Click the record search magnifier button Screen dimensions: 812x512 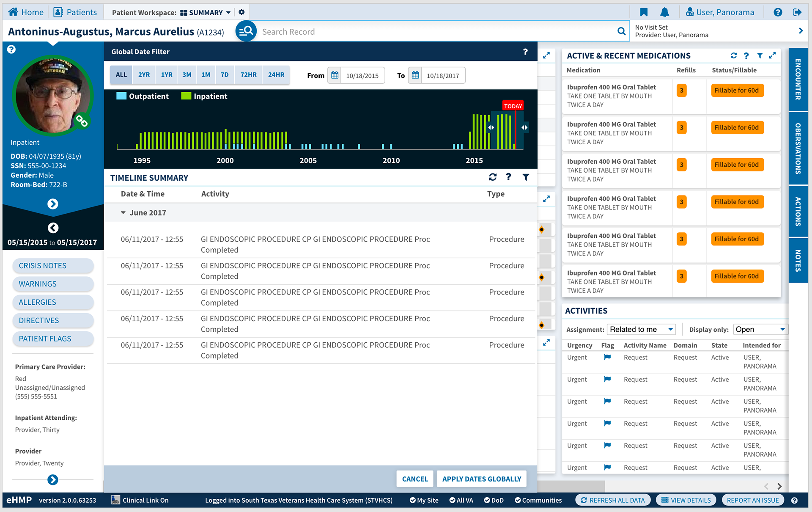pos(621,31)
